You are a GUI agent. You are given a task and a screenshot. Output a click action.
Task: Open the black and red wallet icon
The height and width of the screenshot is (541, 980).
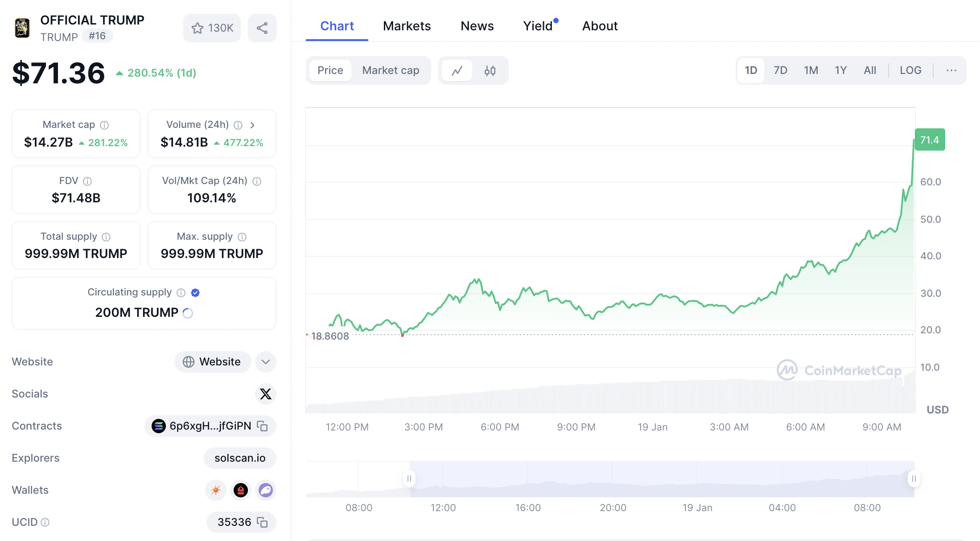tap(241, 490)
